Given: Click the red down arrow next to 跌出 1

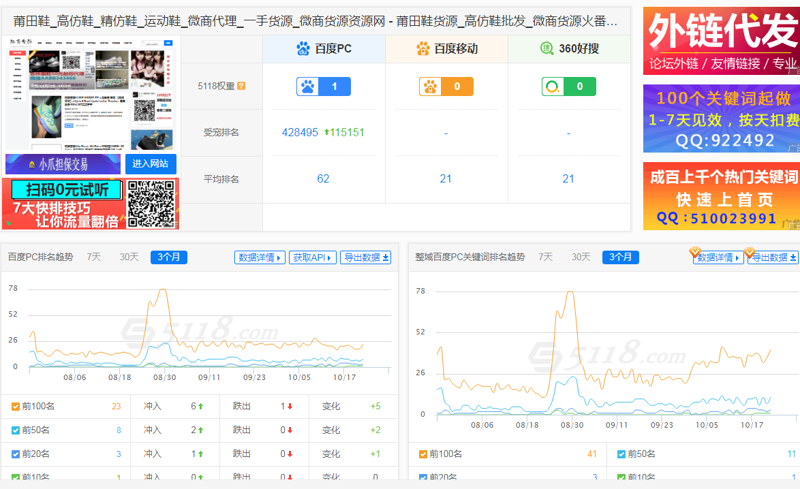Looking at the screenshot, I should click(x=290, y=407).
